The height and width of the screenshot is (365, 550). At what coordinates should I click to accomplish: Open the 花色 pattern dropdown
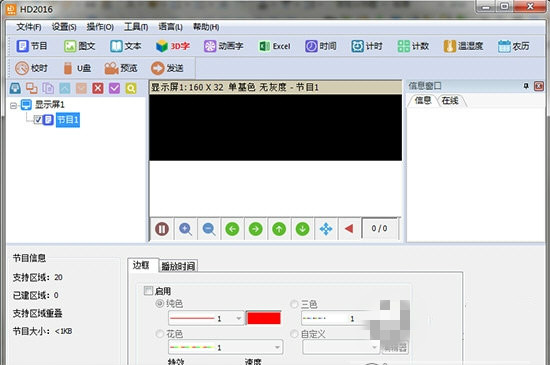coord(226,347)
